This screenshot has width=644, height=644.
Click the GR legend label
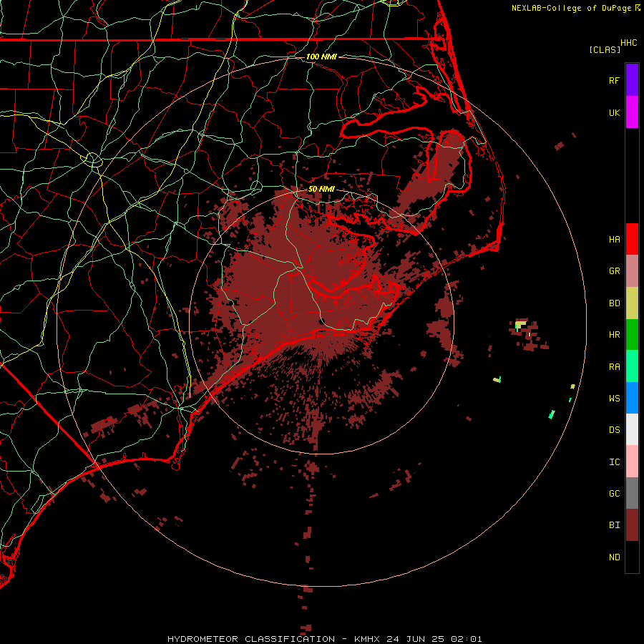pos(614,271)
